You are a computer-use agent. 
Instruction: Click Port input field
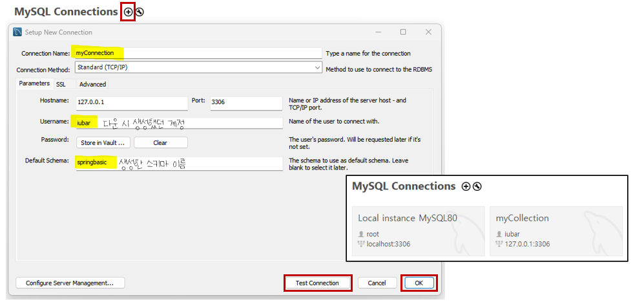(x=246, y=102)
